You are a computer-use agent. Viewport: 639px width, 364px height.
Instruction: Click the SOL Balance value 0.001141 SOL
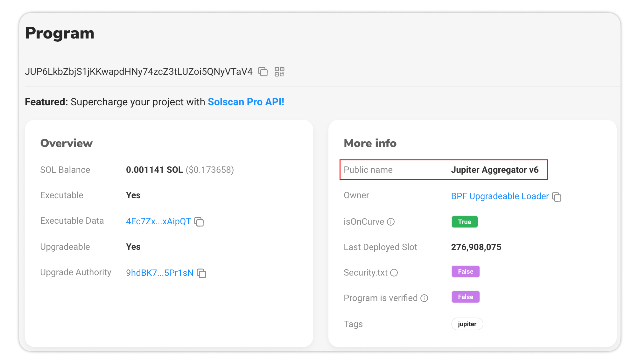(x=154, y=170)
